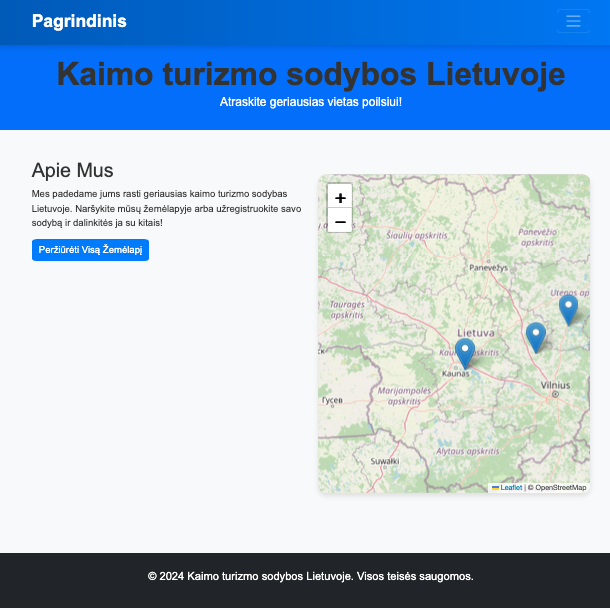Zoom out on the map
610x610 pixels.
340,221
